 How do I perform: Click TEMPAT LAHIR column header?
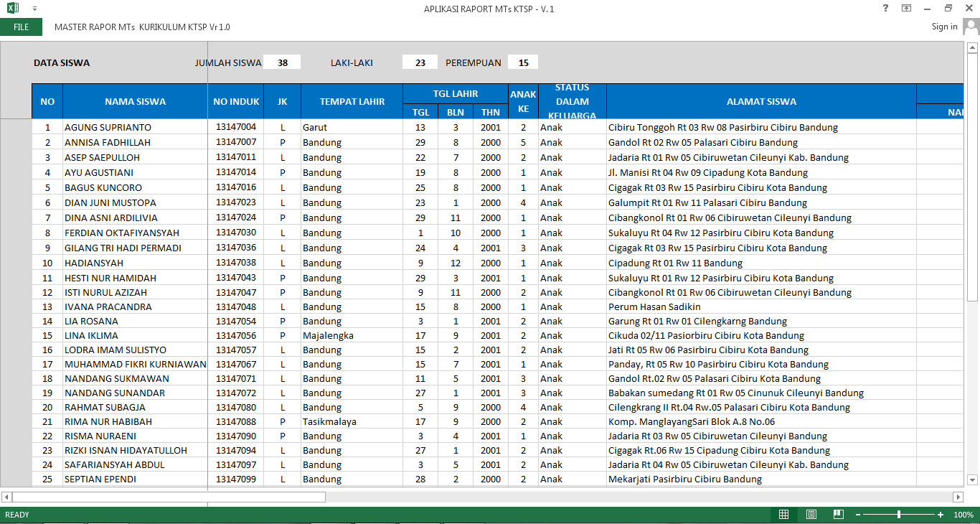[352, 101]
